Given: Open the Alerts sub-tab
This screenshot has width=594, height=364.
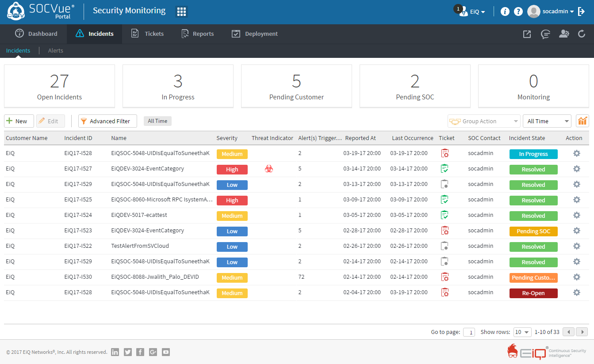Looking at the screenshot, I should (x=56, y=51).
